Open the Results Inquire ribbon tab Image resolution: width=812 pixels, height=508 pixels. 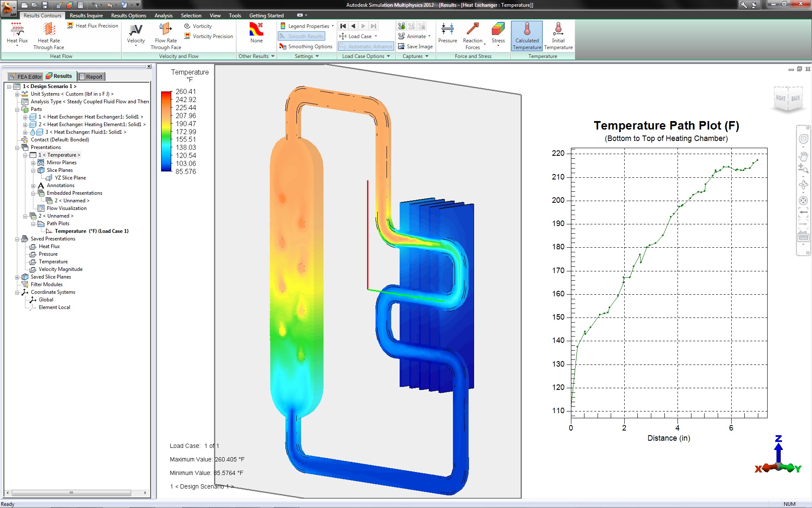(x=86, y=16)
